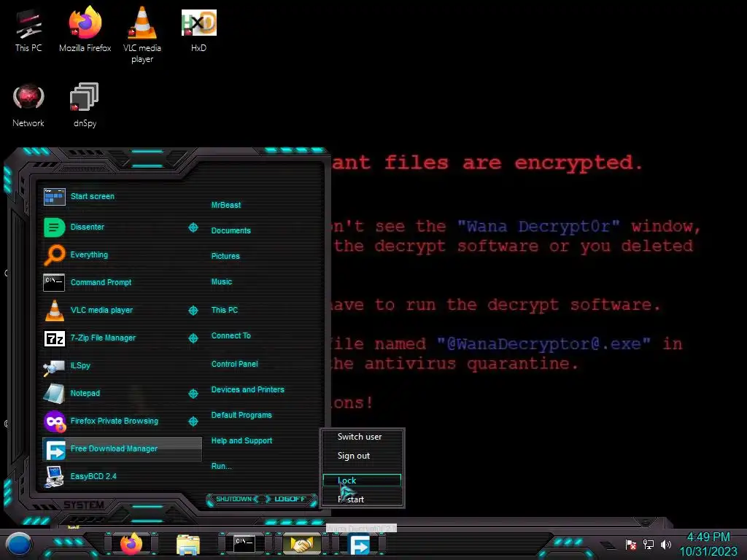The width and height of the screenshot is (747, 560).
Task: Click the LOGOFF button
Action: pos(290,499)
